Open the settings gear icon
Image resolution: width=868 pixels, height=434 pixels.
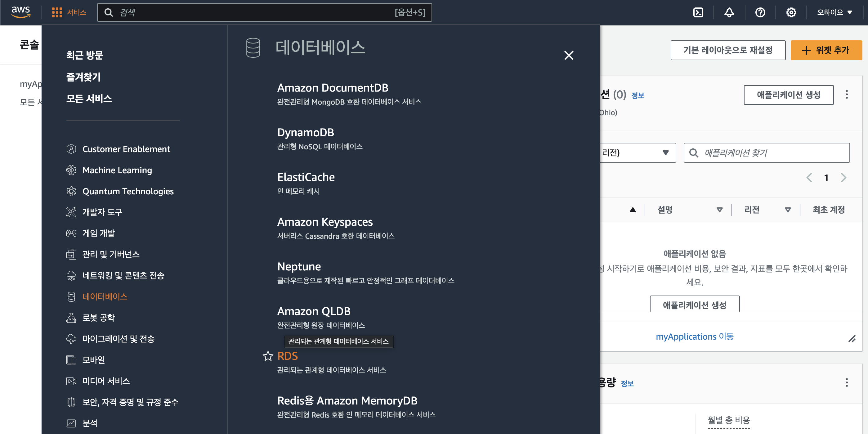[791, 12]
